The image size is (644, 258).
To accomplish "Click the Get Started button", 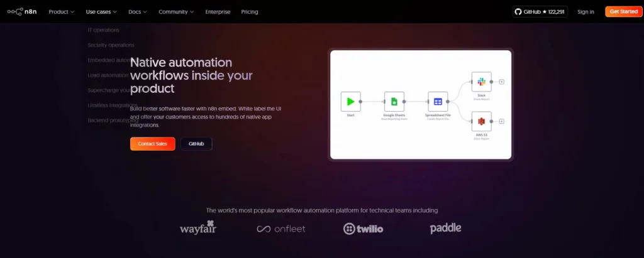I will point(623,11).
